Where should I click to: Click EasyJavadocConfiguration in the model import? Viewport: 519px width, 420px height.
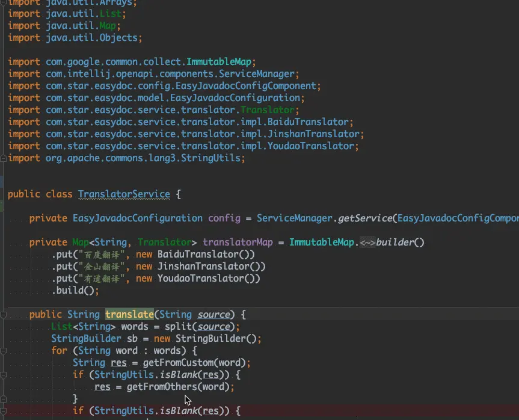(x=235, y=98)
